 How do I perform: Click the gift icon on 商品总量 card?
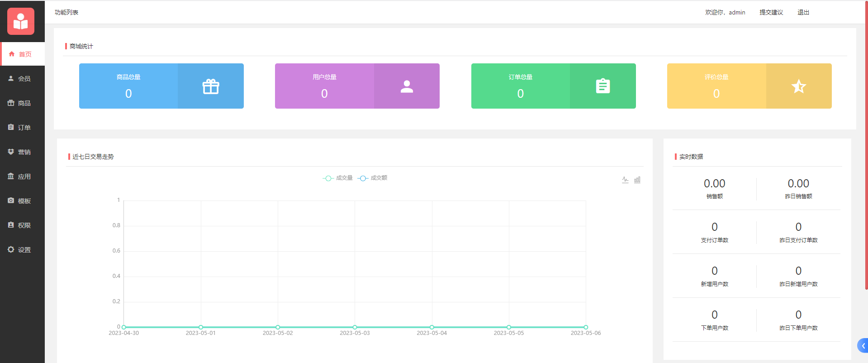tap(211, 86)
